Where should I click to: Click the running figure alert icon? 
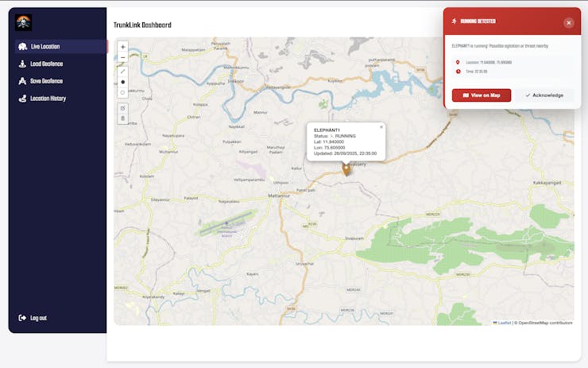click(455, 21)
